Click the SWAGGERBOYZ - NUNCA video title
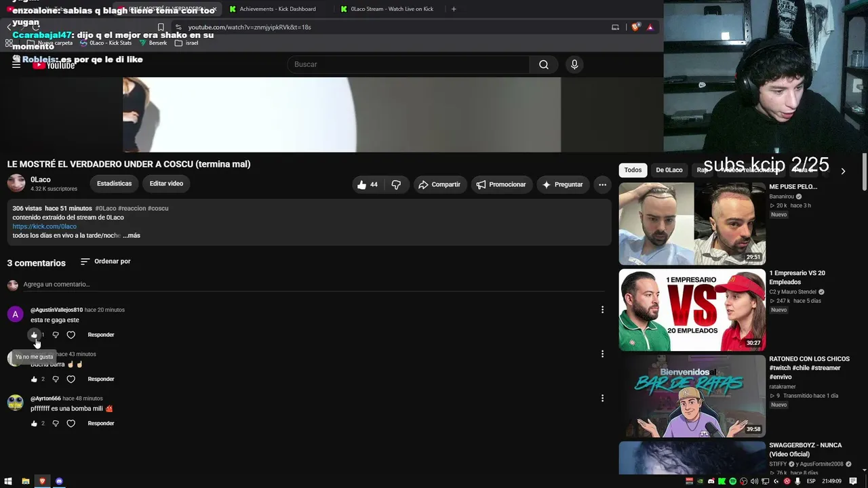The width and height of the screenshot is (868, 488). tap(806, 449)
